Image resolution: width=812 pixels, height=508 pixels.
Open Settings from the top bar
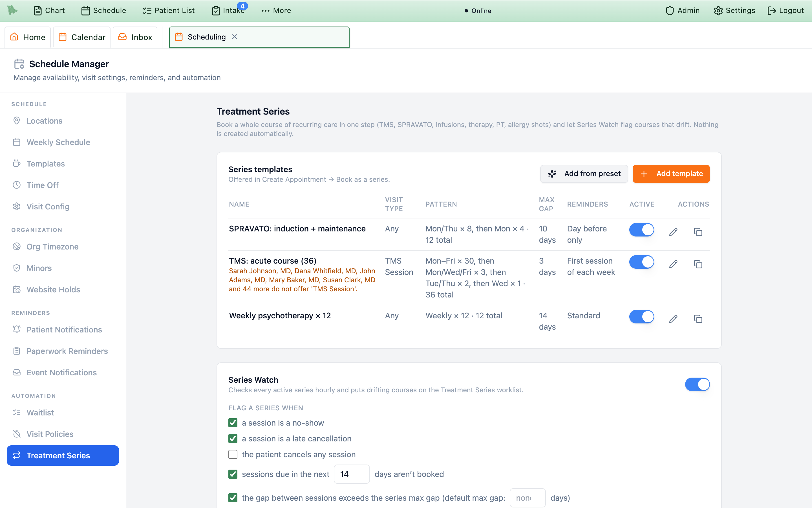point(734,10)
